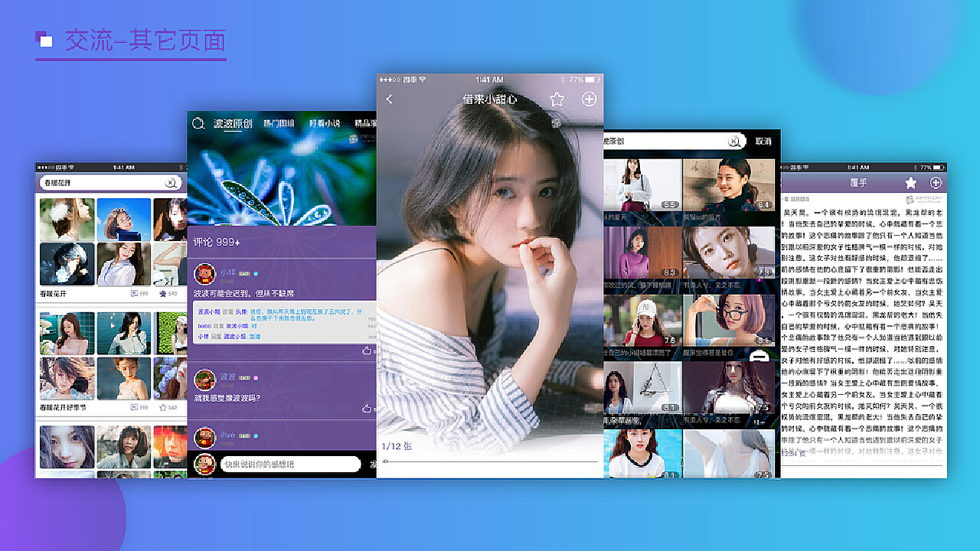
Task: Click the 取消 cancel button
Action: pos(763,142)
